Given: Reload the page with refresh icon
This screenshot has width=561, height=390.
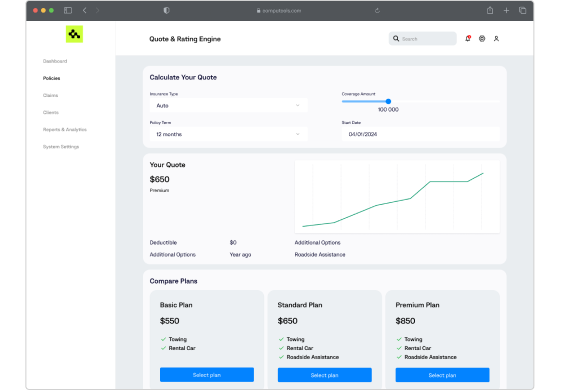Looking at the screenshot, I should (377, 11).
